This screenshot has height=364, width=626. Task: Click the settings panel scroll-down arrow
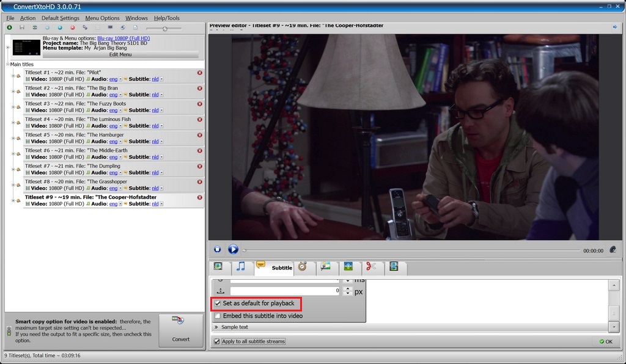(x=614, y=327)
